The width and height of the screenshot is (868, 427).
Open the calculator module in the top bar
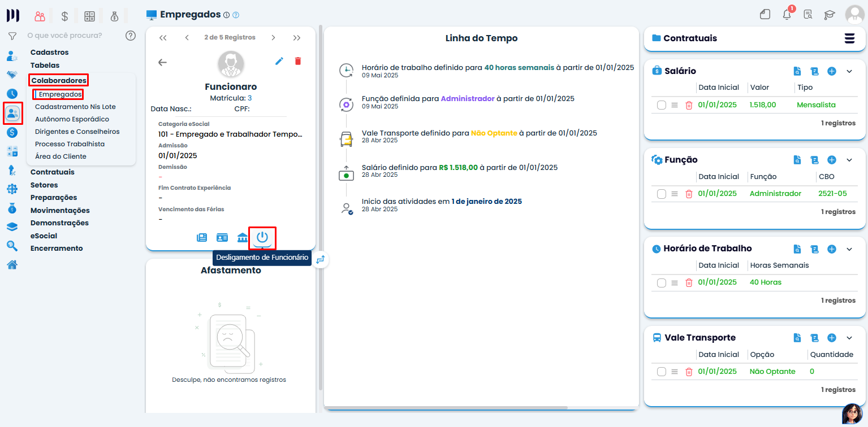(89, 16)
